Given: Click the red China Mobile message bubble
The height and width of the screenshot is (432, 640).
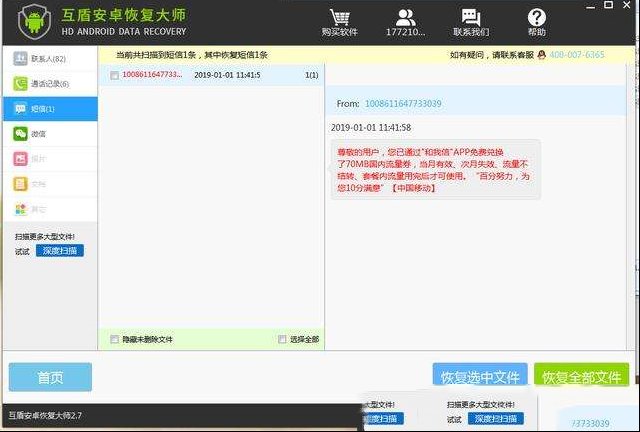Looking at the screenshot, I should (436, 170).
